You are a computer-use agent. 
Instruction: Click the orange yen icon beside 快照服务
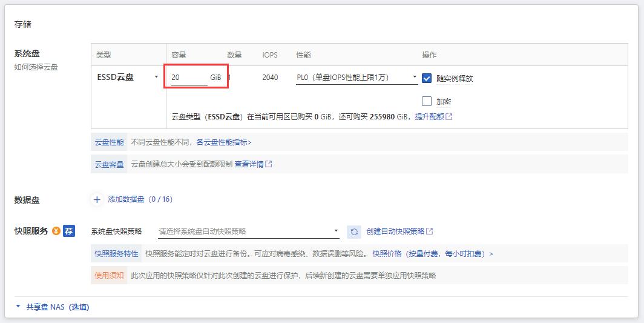click(x=56, y=231)
